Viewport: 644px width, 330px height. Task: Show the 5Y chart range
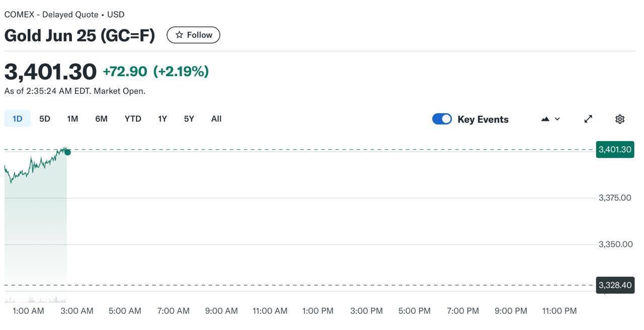(x=189, y=119)
